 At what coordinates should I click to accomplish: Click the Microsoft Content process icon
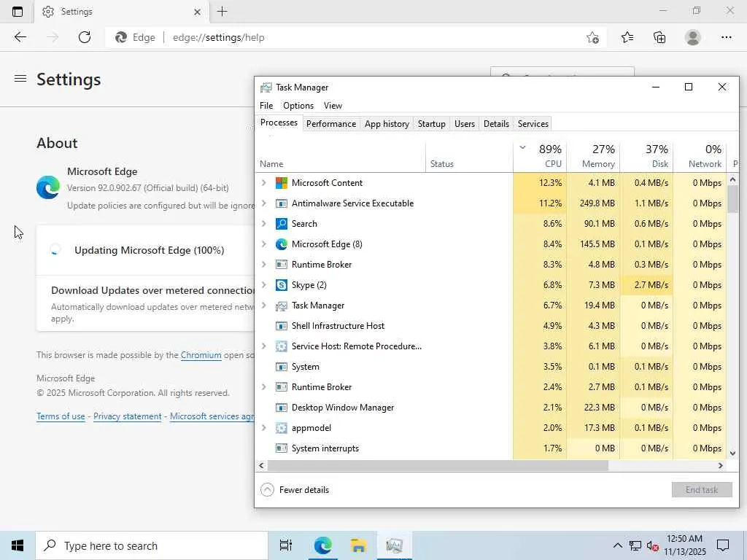tap(282, 183)
